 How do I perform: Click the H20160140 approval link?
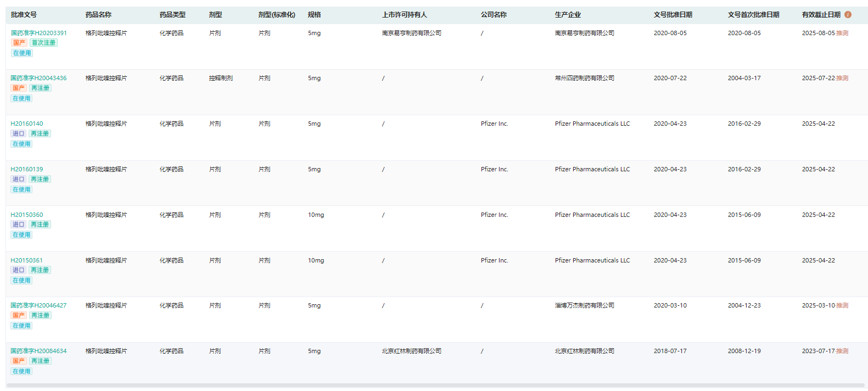27,124
